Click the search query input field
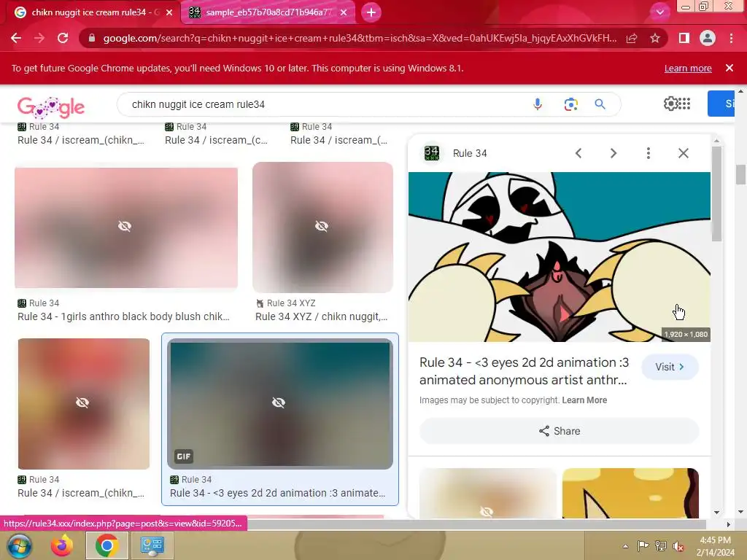747x560 pixels. pos(324,104)
